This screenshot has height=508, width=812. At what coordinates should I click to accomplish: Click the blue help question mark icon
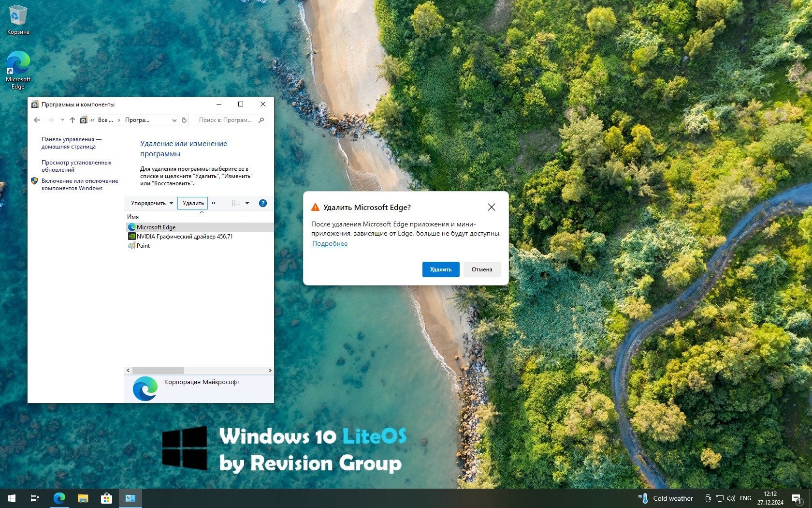(x=263, y=203)
